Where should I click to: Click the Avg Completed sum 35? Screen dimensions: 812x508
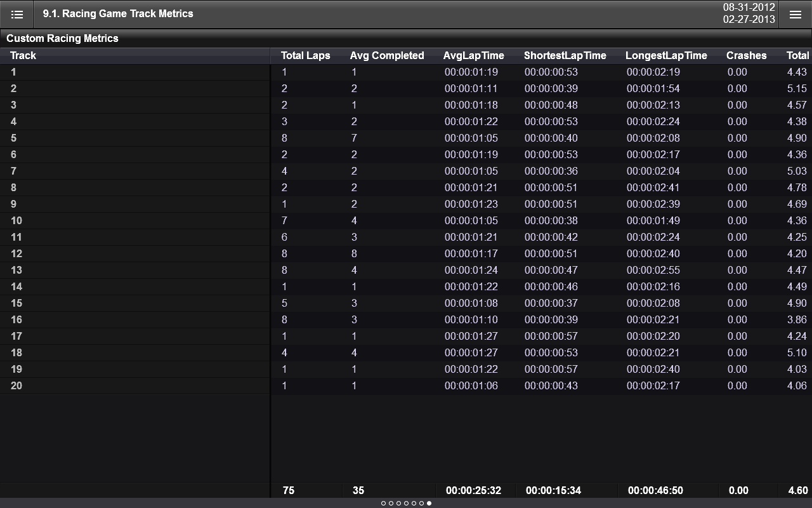coord(358,490)
